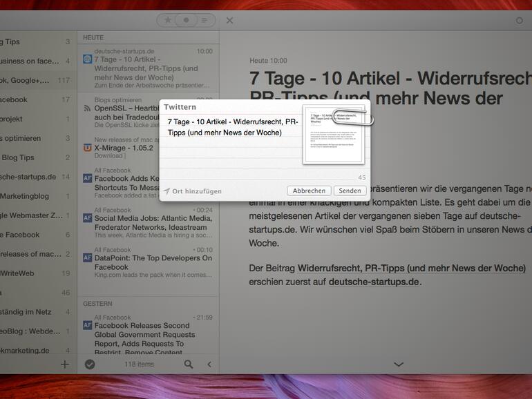
Task: Switch to unread items filter (dot)
Action: tap(186, 20)
